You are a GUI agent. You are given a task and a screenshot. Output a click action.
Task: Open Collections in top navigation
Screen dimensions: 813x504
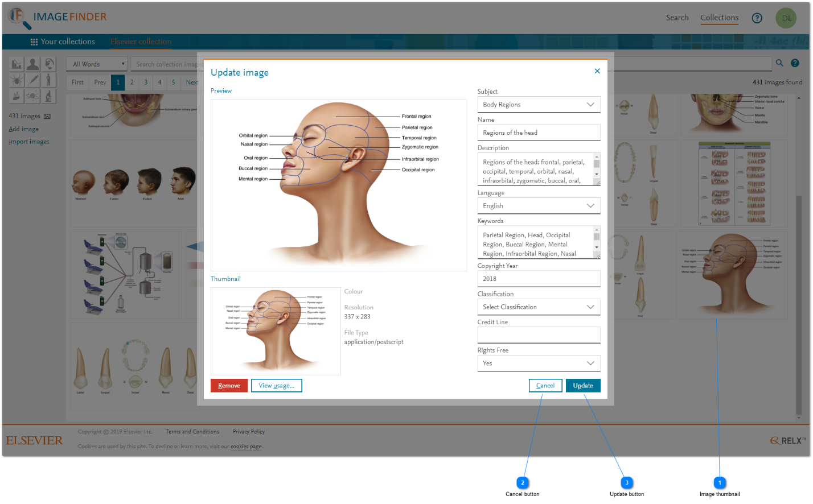(x=720, y=18)
